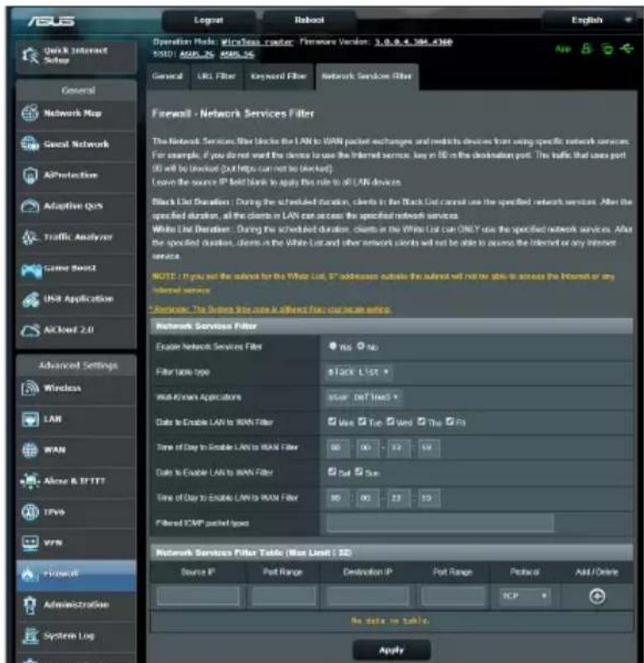Focus weekend end minute field

[429, 498]
